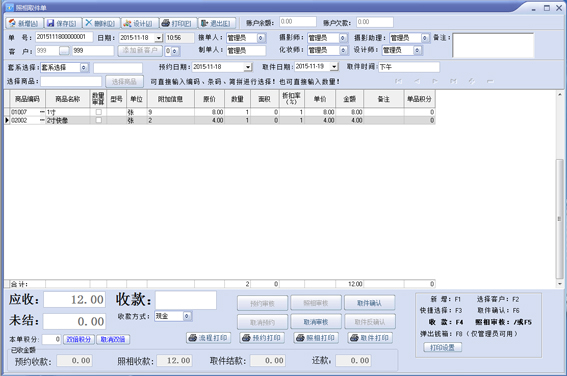Tick the checkbox in the 02002 row
567x376 pixels.
click(98, 120)
